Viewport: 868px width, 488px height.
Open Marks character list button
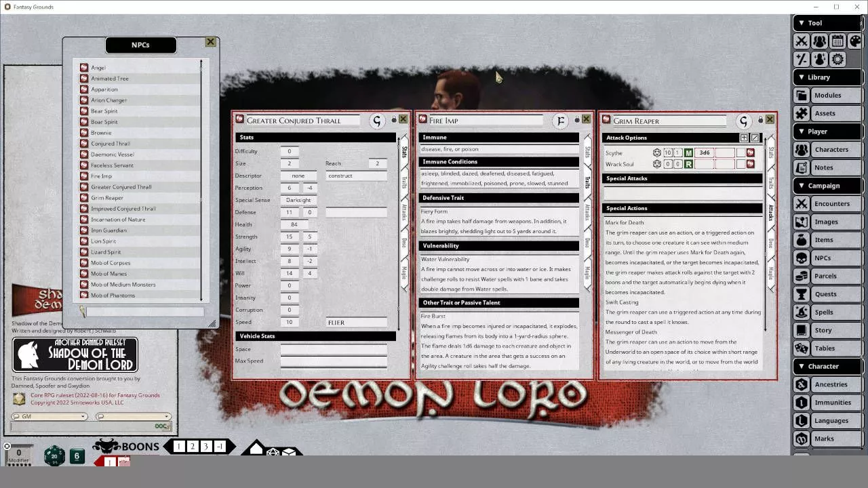coord(827,439)
